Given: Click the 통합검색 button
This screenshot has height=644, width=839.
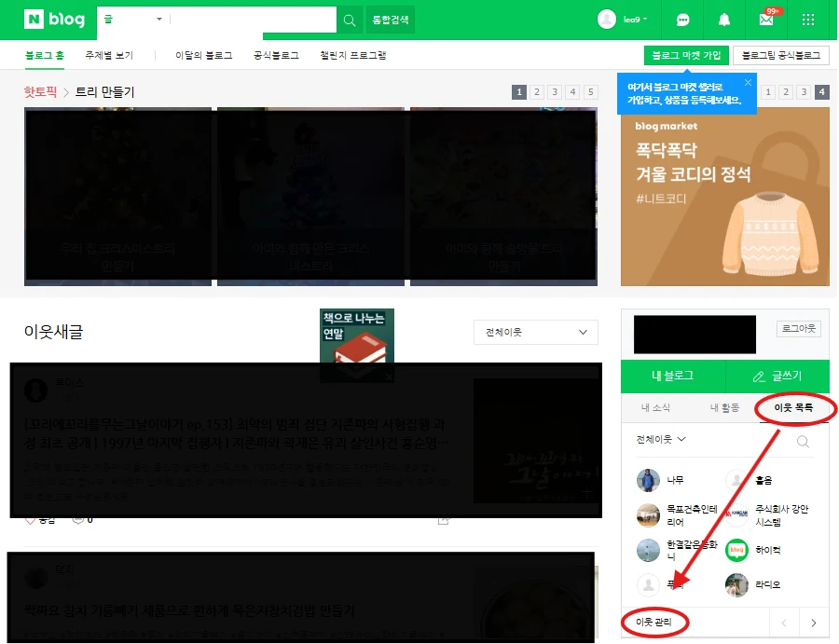Looking at the screenshot, I should click(x=391, y=20).
